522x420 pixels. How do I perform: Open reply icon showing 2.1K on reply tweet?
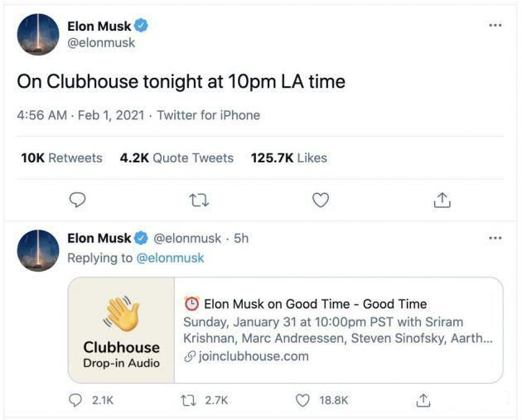[75, 400]
